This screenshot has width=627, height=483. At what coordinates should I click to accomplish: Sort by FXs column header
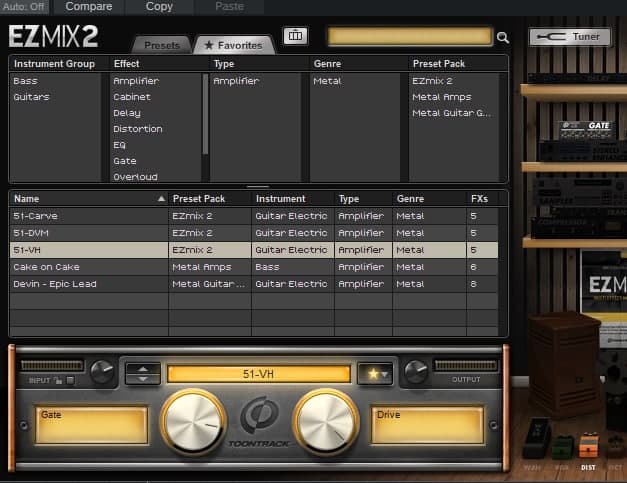click(482, 199)
